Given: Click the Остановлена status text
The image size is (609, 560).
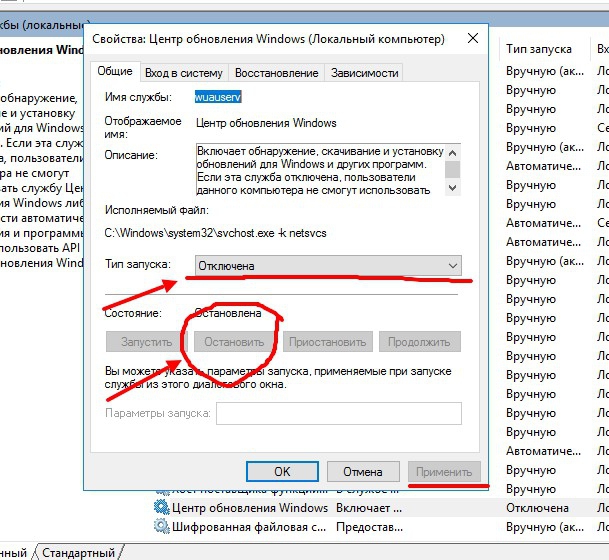Looking at the screenshot, I should pyautogui.click(x=228, y=313).
